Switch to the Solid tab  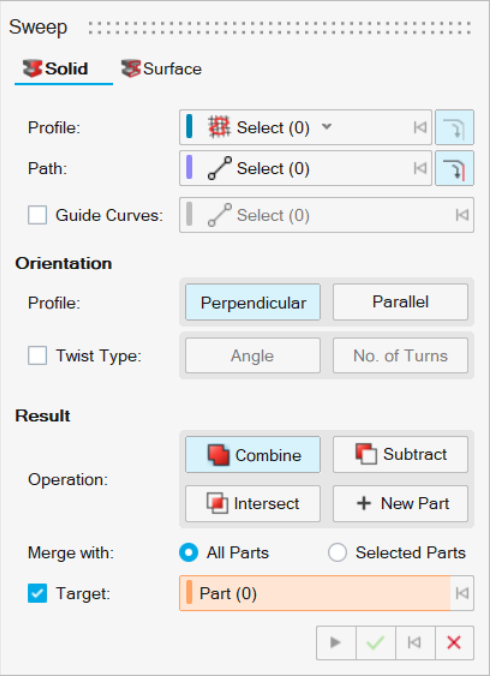56,69
